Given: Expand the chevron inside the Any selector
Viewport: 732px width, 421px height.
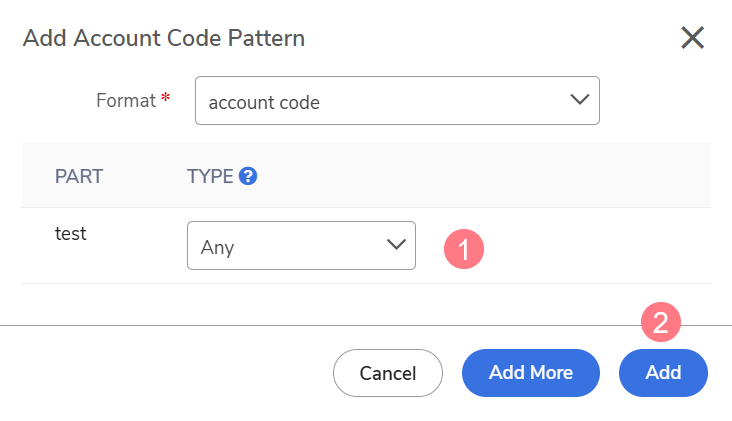Looking at the screenshot, I should (396, 245).
